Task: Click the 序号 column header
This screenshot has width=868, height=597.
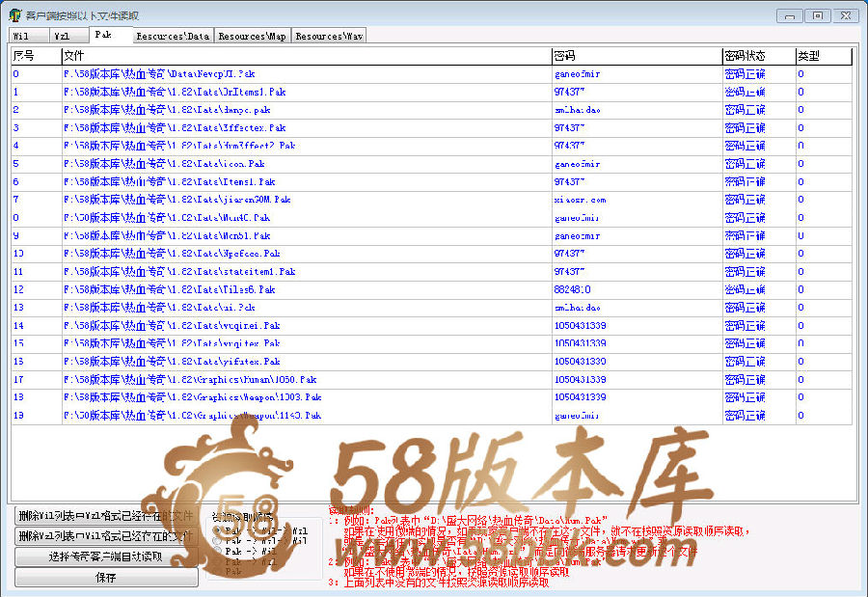Action: pos(36,56)
